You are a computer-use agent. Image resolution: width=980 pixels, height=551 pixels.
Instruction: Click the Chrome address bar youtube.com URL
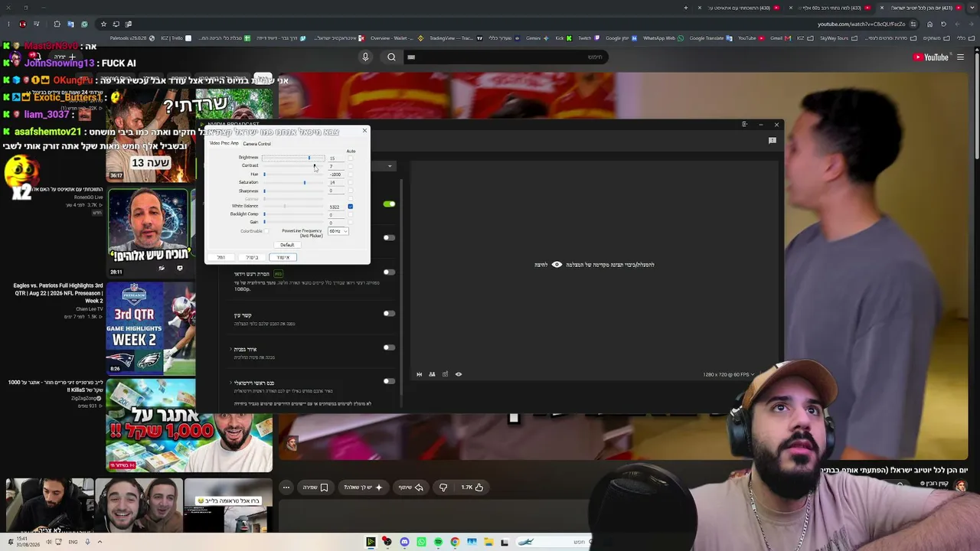coord(861,24)
